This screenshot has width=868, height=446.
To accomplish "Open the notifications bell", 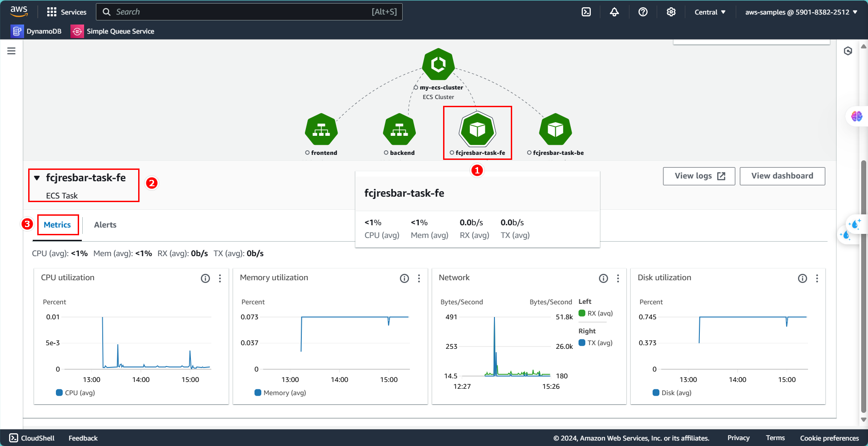I will [x=614, y=12].
